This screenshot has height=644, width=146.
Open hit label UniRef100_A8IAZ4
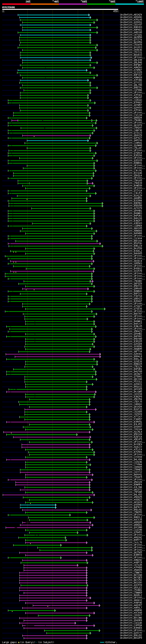click(x=131, y=15)
